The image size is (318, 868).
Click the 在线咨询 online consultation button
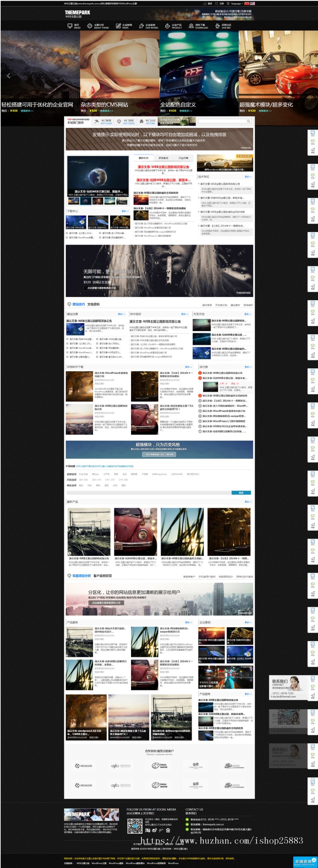coord(305,862)
